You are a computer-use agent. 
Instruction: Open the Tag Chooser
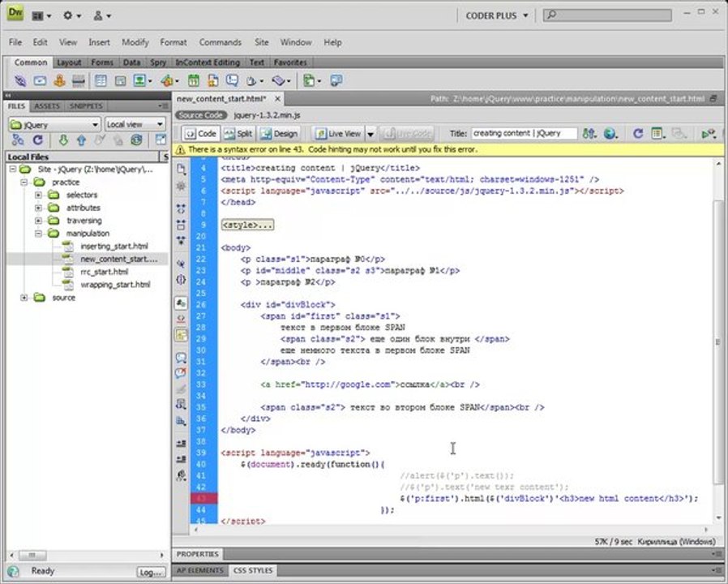coord(336,81)
